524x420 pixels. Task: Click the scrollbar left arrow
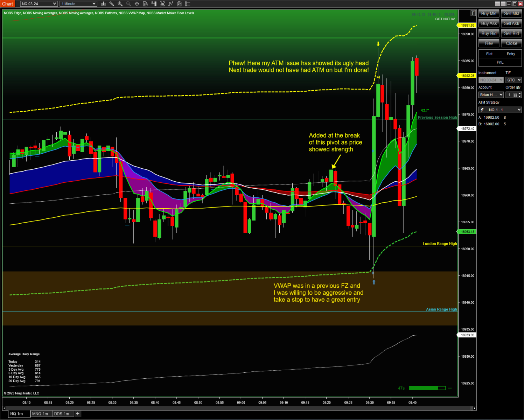4,408
